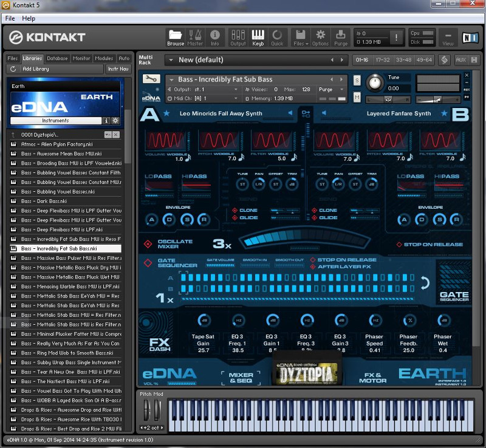486x448 pixels.
Task: Click the star icon beside layer B
Action: pyautogui.click(x=444, y=113)
